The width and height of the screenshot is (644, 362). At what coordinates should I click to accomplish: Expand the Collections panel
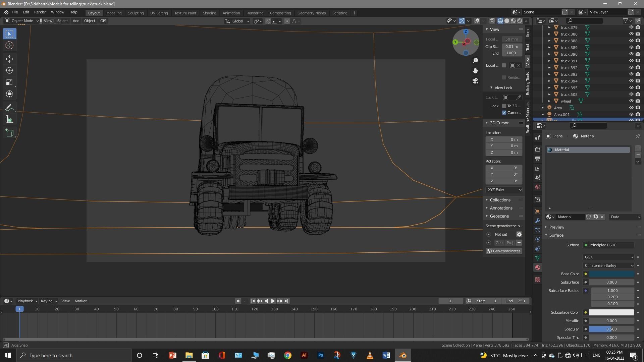(500, 200)
